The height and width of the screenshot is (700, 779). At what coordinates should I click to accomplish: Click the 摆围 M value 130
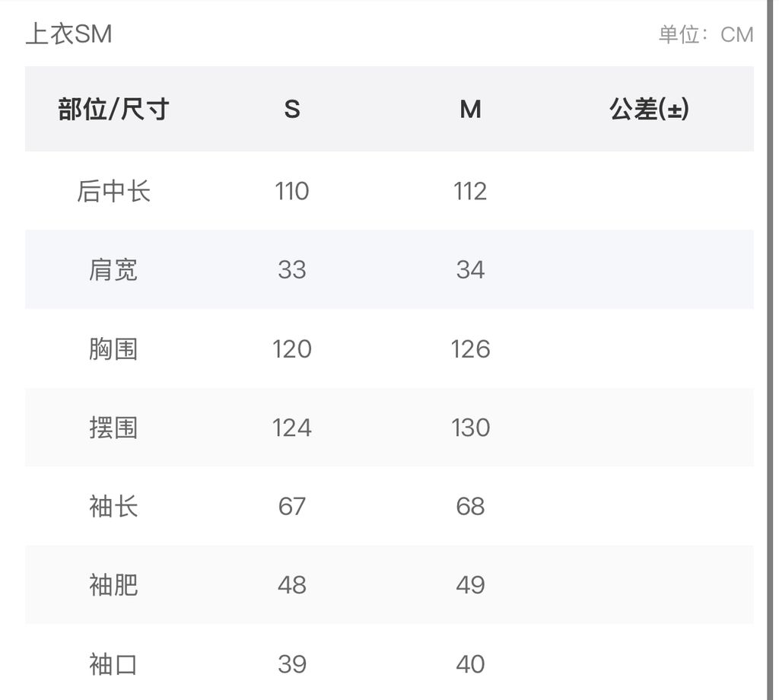point(470,428)
